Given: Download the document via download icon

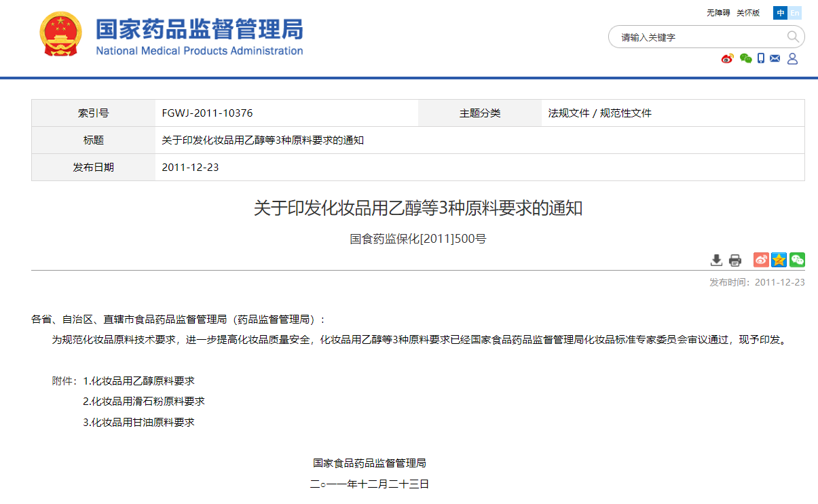Looking at the screenshot, I should coord(716,260).
